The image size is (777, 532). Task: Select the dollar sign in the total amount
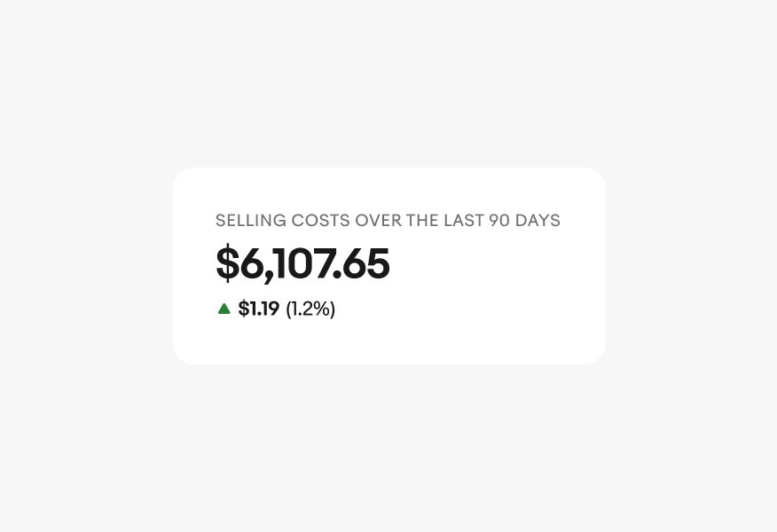pos(227,264)
